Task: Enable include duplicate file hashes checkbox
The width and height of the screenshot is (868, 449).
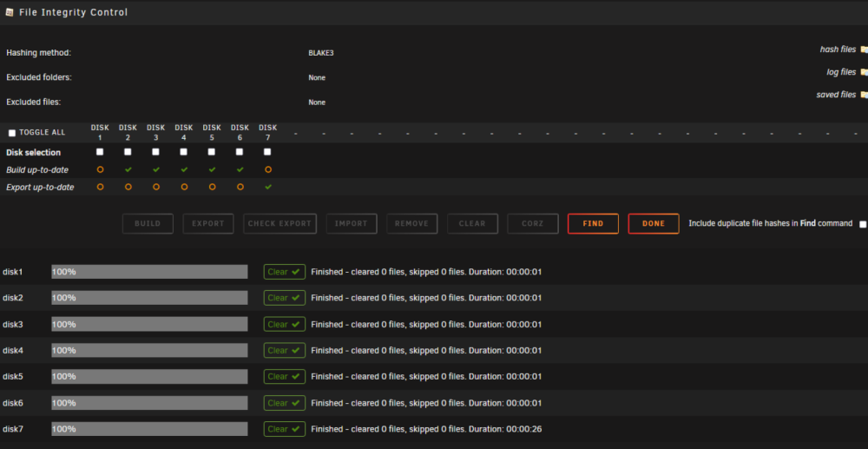Action: pos(863,224)
